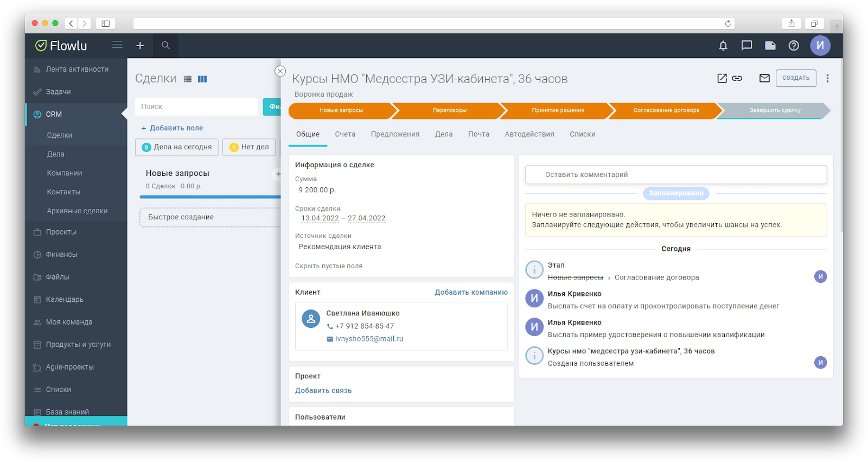Screen dimensions: 868x462
Task: Select Согласование договора pipeline stage
Action: coord(666,110)
